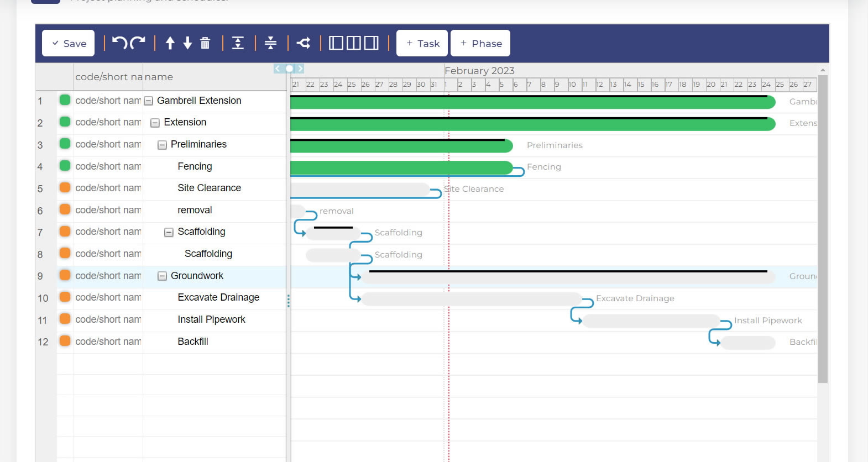Select the Excavate Drainage task name
The width and height of the screenshot is (868, 462).
point(218,297)
